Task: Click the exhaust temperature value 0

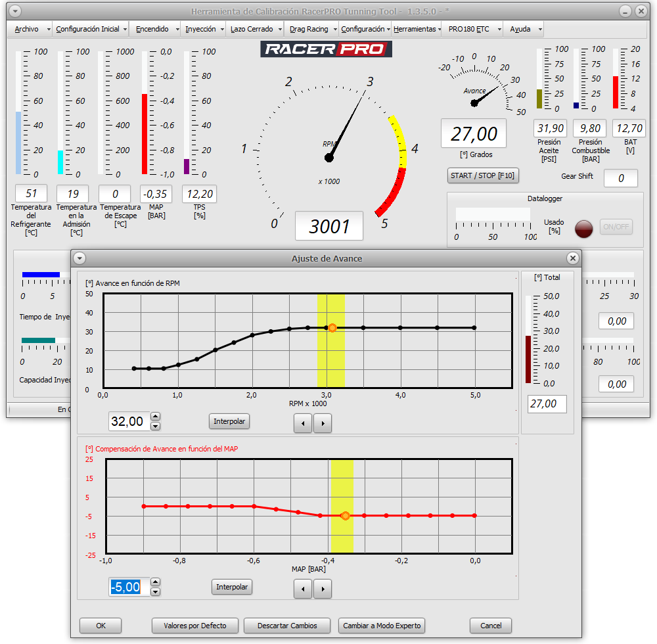Action: (115, 194)
